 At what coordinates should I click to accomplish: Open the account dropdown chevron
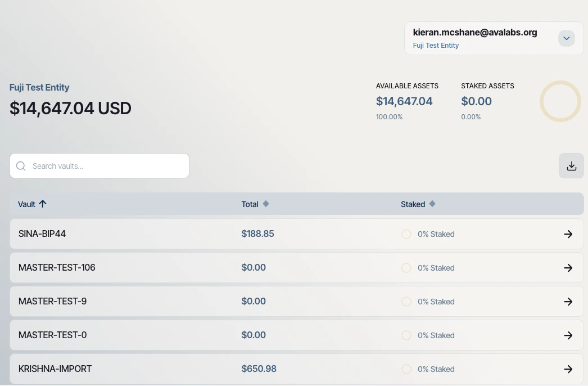[x=566, y=38]
